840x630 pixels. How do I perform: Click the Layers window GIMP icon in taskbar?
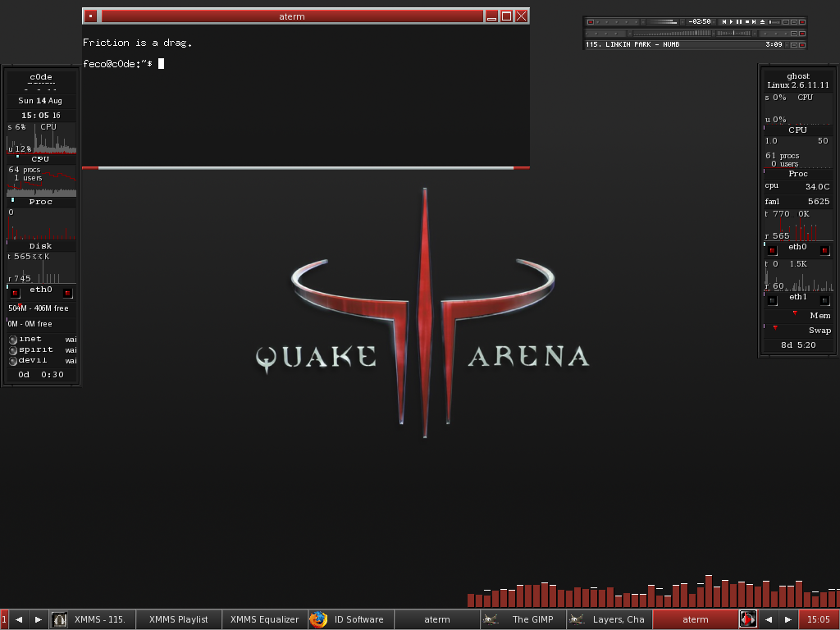click(577, 619)
